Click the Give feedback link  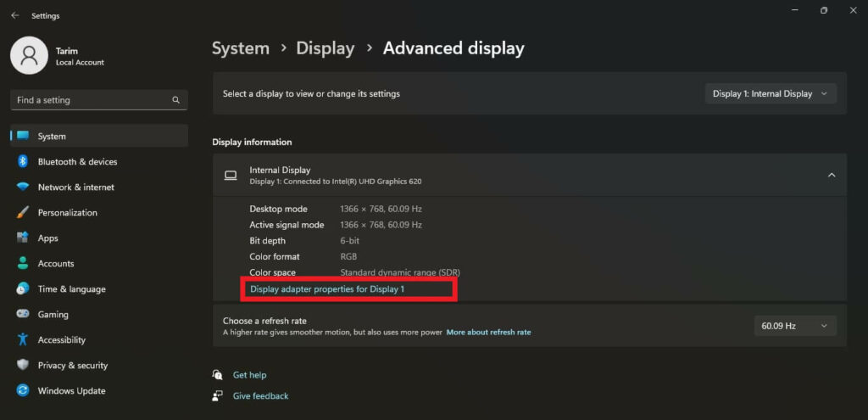tap(260, 395)
